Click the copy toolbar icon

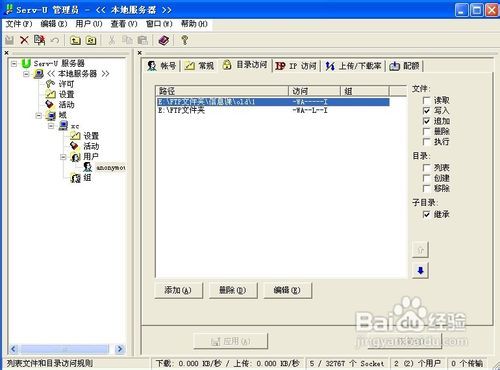point(127,40)
